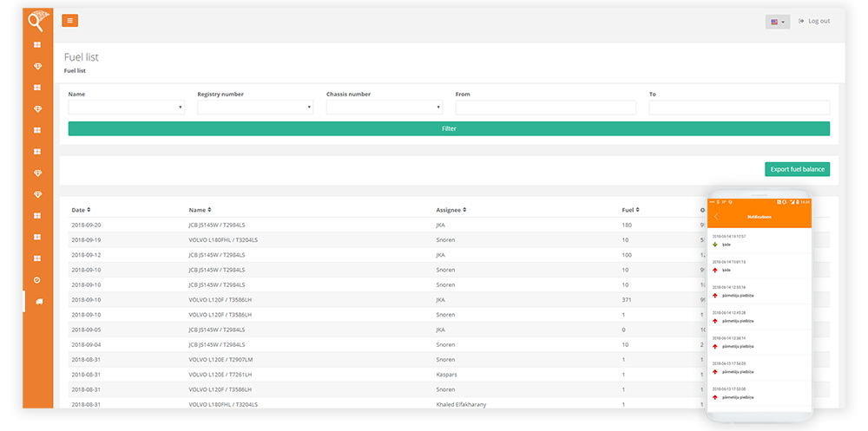
Task: Tap red arrow of the 17:54:05 notification
Action: [x=714, y=372]
